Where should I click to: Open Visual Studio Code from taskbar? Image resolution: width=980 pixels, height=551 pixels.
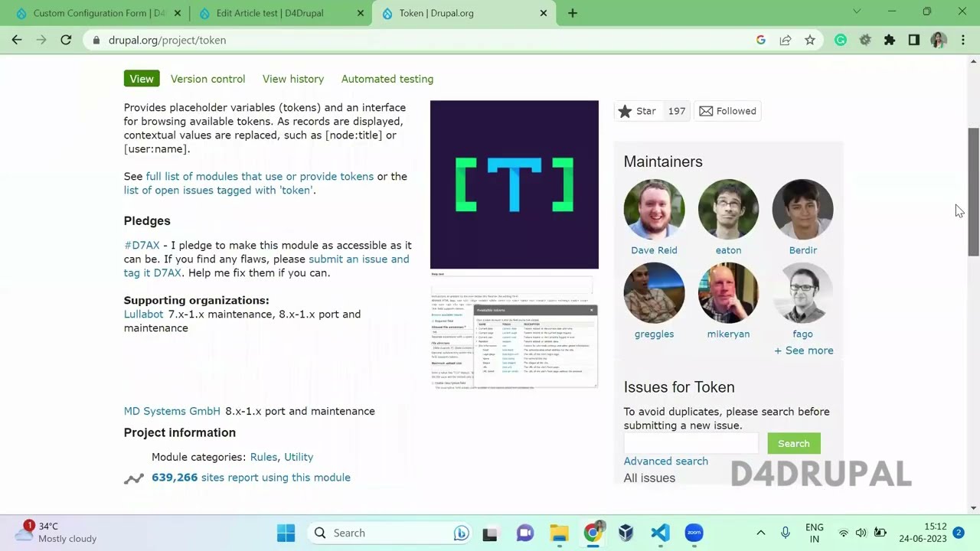[660, 533]
